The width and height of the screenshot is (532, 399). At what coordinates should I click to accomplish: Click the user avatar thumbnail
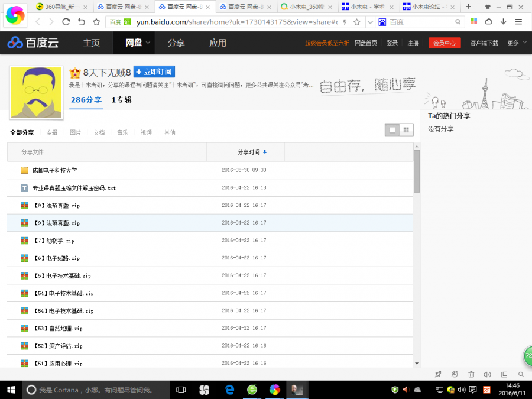[36, 92]
